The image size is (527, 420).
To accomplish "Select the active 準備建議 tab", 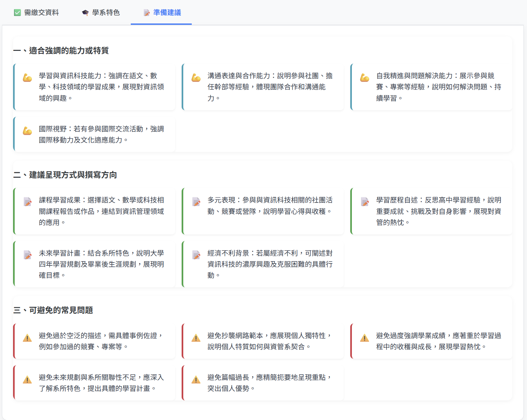I will click(161, 13).
